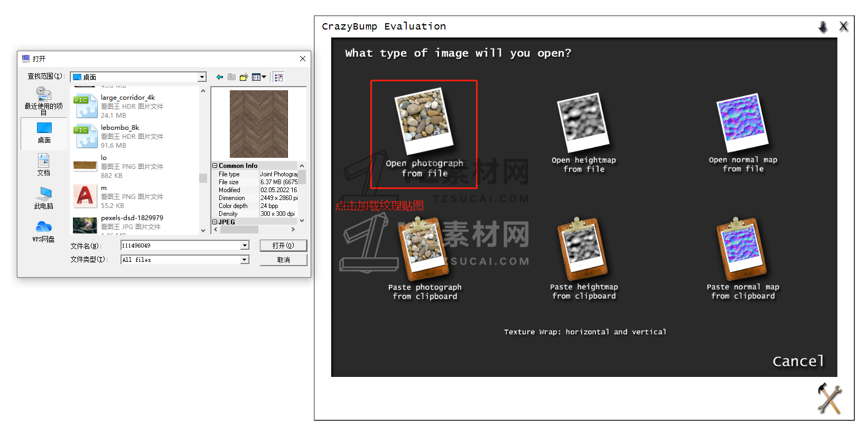Paste normal map from clipboard
868x426 pixels.
(743, 259)
